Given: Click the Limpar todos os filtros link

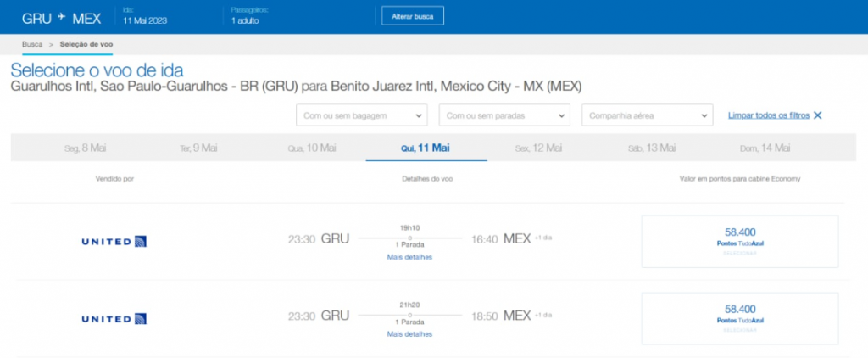Looking at the screenshot, I should (x=768, y=115).
